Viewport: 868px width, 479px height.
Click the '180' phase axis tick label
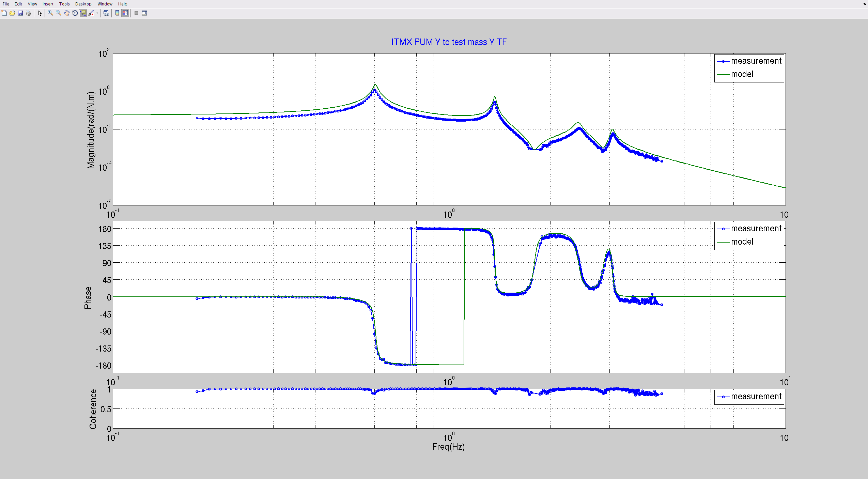coord(105,229)
